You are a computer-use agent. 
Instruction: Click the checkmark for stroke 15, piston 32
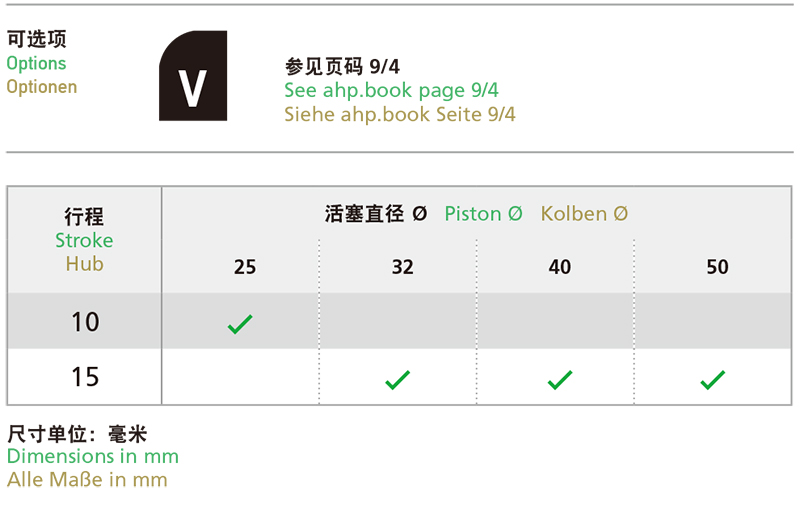pyautogui.click(x=397, y=380)
